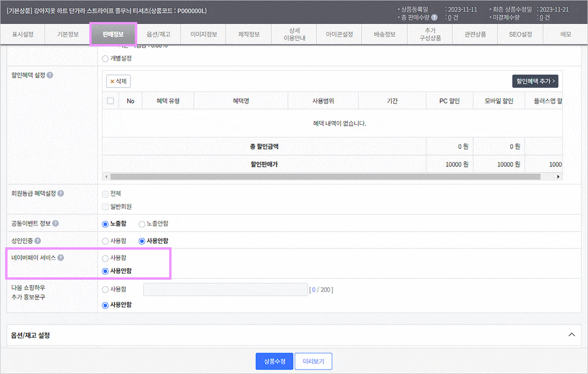Focus the 추가 홍보문구 text input field
This screenshot has height=374, width=588.
point(226,290)
